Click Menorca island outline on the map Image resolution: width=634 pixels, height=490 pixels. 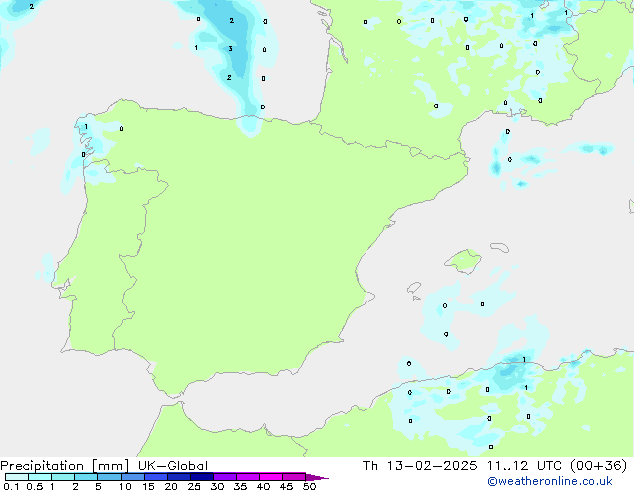[500, 247]
